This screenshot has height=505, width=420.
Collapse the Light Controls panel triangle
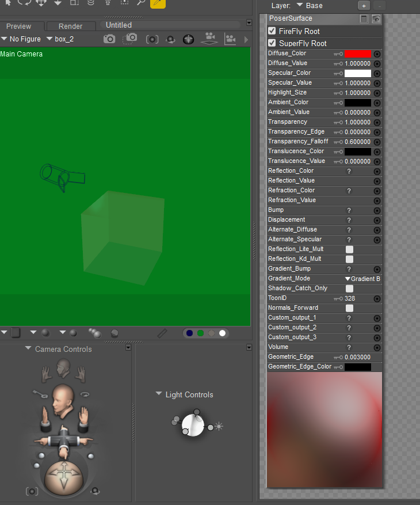pyautogui.click(x=158, y=393)
